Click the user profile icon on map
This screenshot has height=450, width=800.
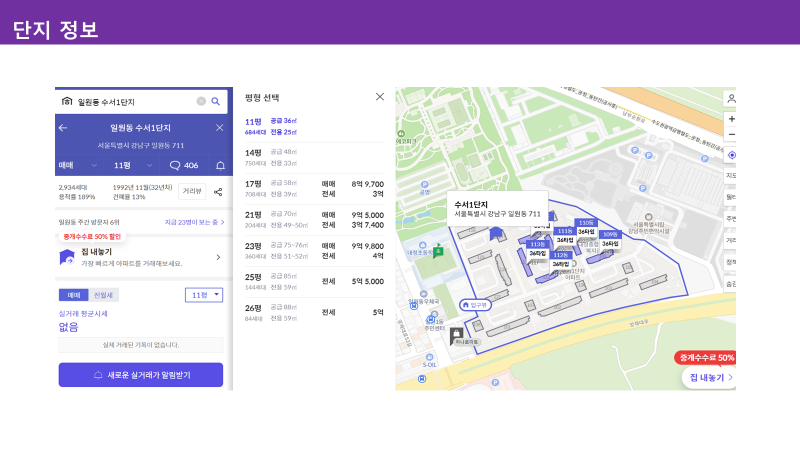(731, 98)
